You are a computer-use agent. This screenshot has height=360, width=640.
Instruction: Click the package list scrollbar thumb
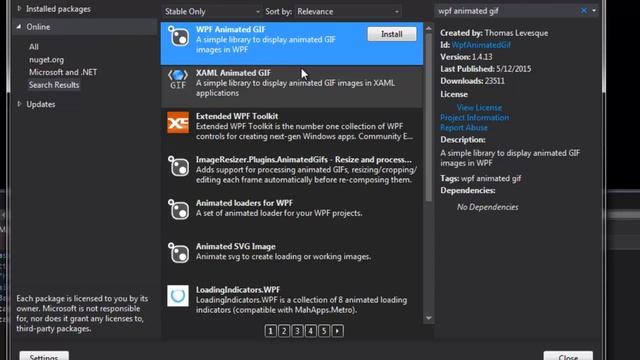point(429,118)
